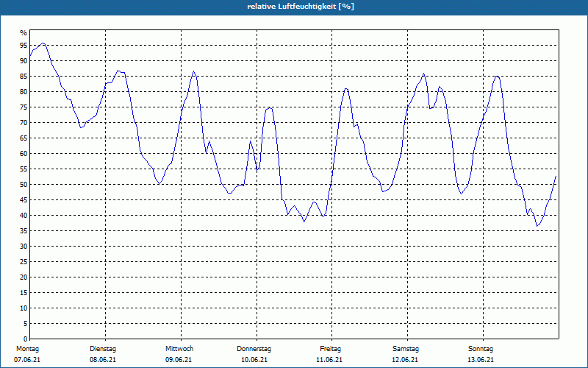
Task: Click the 'Sonntag' day label
Action: pos(481,349)
